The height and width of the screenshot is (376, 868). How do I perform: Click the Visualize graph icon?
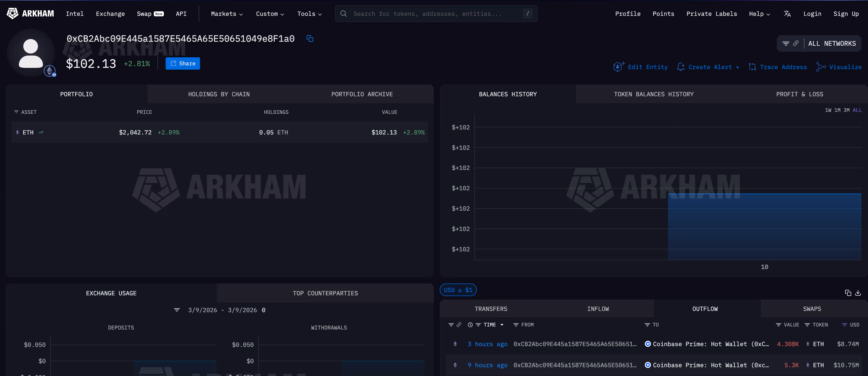(x=821, y=67)
